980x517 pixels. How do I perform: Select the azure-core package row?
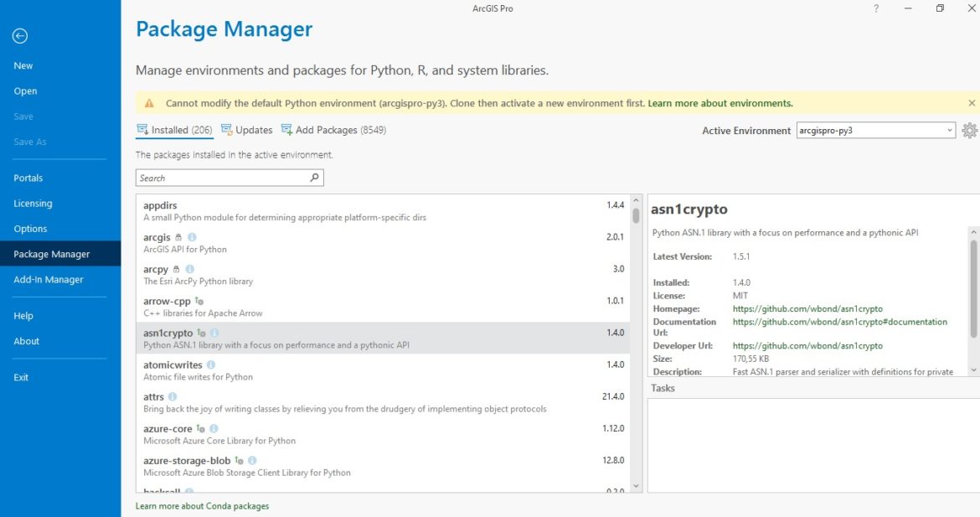383,434
